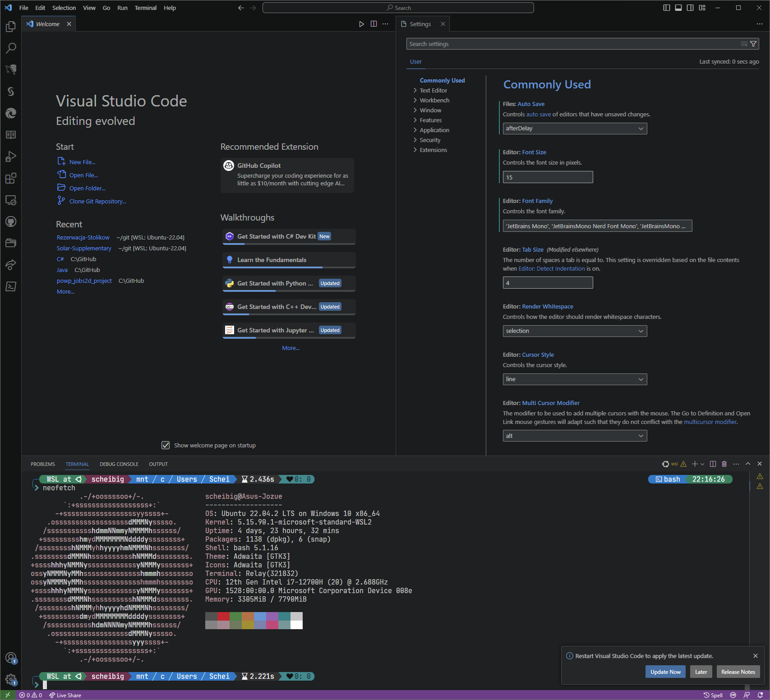
Task: Click the Release Notes button
Action: (738, 672)
